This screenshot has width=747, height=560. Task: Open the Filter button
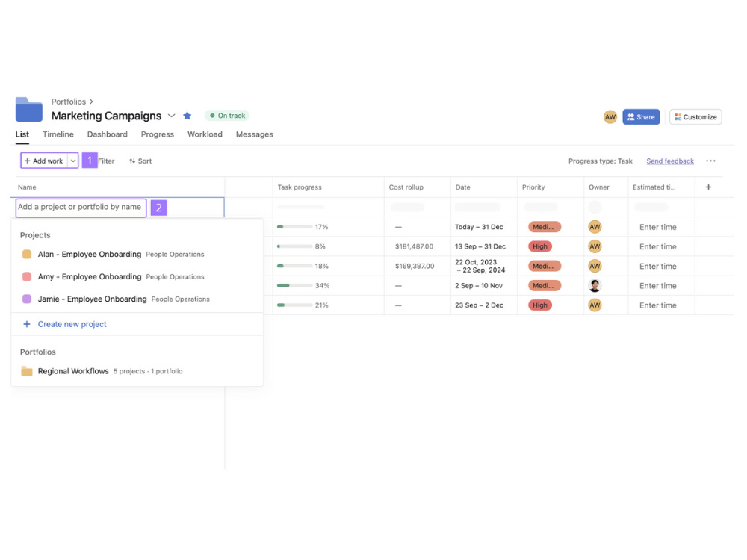(106, 161)
